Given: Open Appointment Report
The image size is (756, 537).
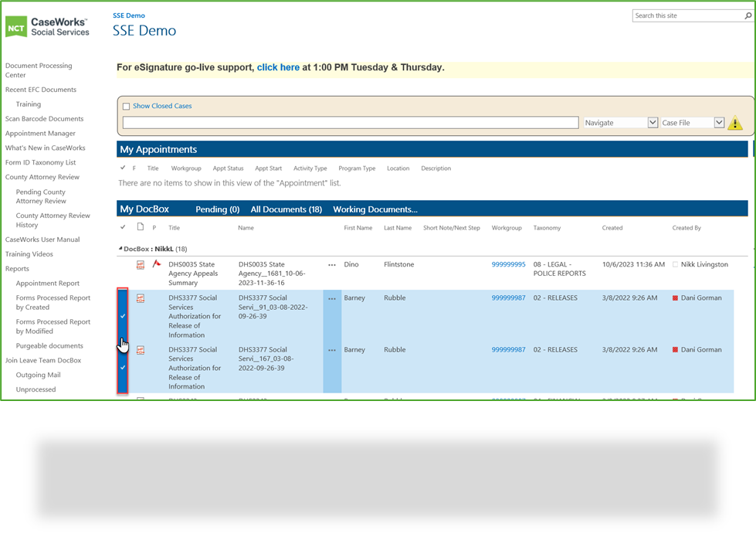Looking at the screenshot, I should 48,284.
